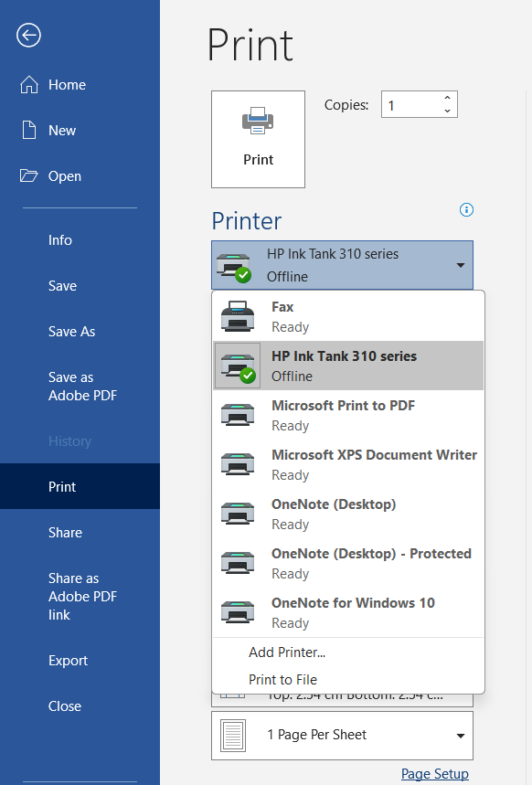Choose Save As in the sidebar
This screenshot has width=532, height=785.
[x=71, y=332]
